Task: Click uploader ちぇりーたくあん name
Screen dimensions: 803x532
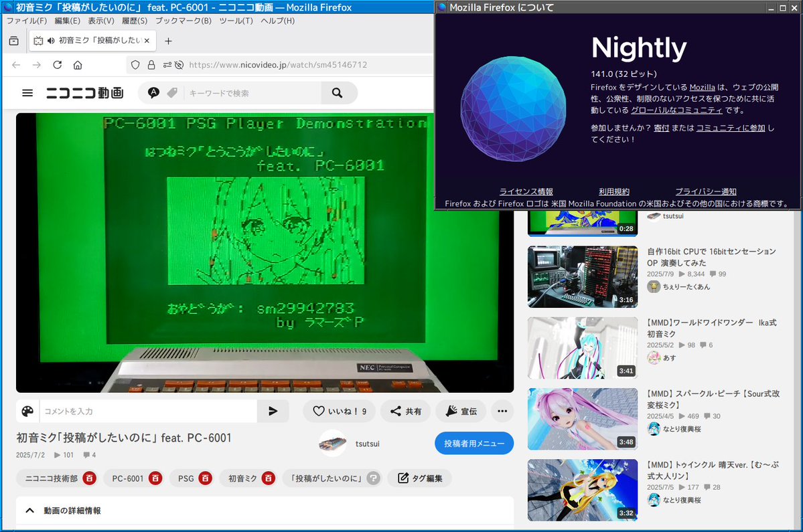Action: pos(686,287)
